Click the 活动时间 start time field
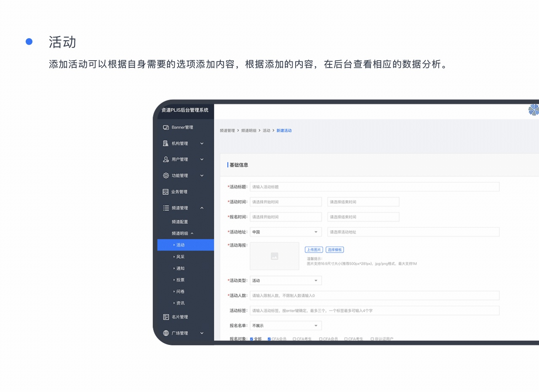 (286, 202)
